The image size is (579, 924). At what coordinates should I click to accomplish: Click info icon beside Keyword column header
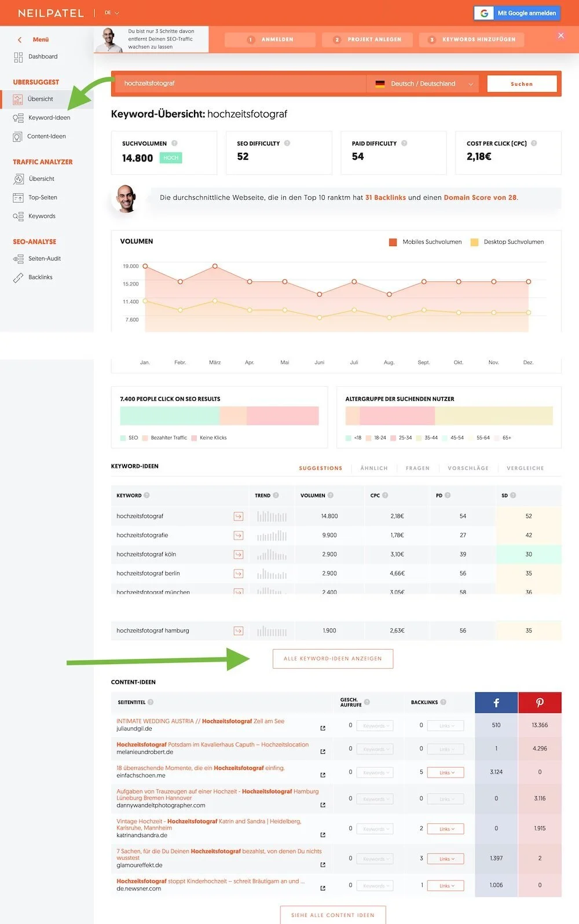pos(146,495)
